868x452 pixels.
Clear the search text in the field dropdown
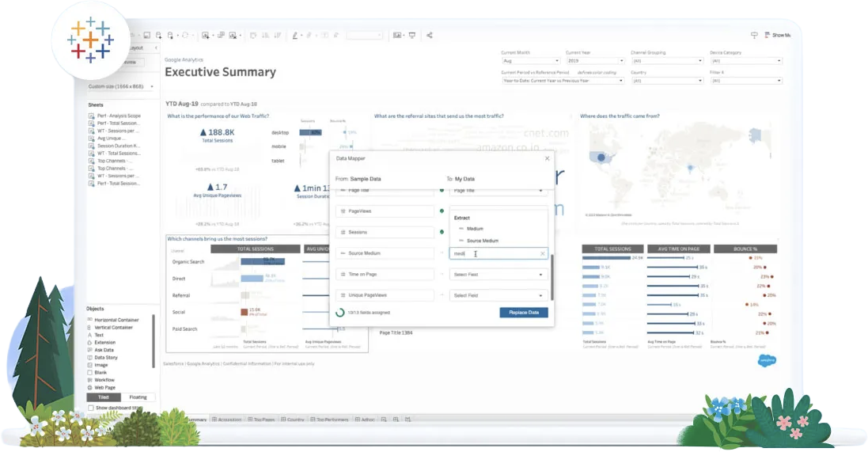tap(543, 253)
